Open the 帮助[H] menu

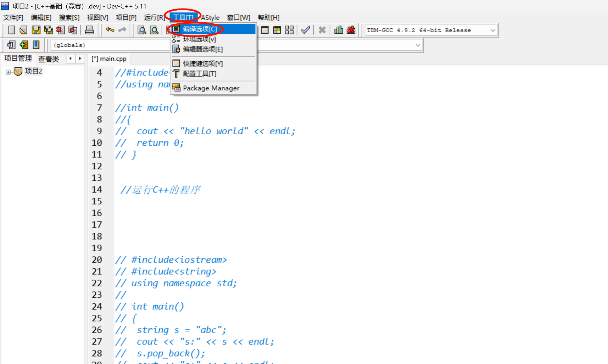269,17
